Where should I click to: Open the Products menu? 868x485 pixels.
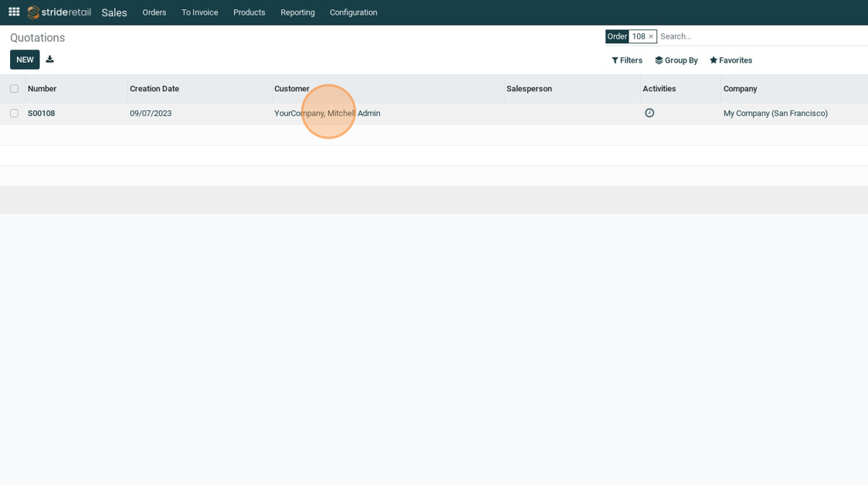point(249,12)
